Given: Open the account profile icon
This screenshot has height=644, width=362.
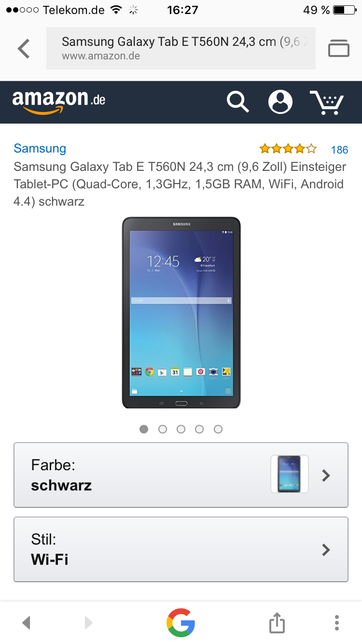Looking at the screenshot, I should (280, 102).
